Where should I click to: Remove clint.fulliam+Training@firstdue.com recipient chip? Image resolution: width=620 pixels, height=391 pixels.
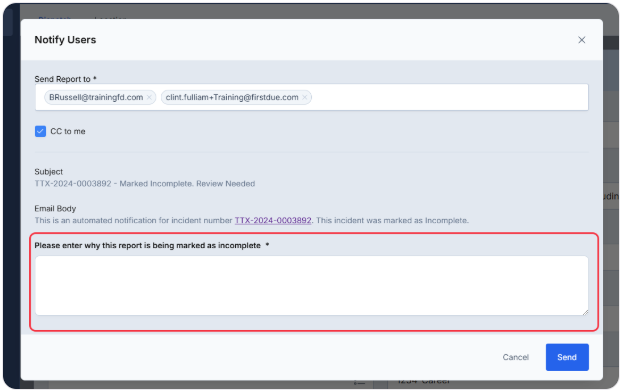pos(304,97)
